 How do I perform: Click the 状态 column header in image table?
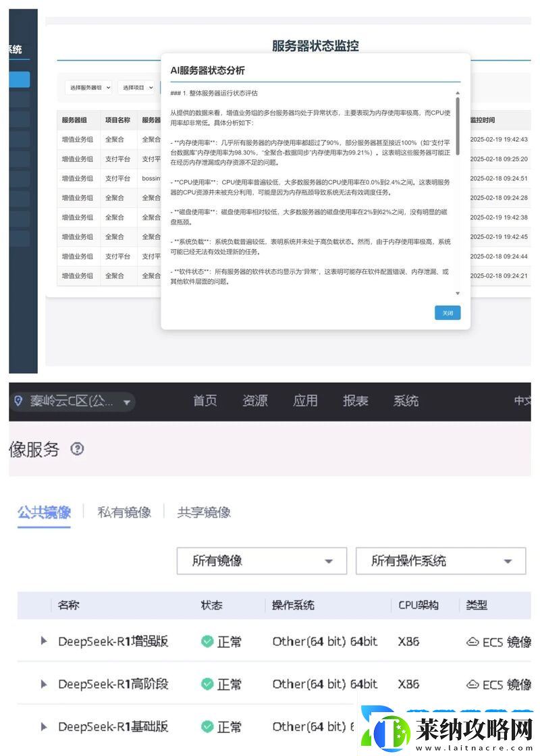(212, 605)
